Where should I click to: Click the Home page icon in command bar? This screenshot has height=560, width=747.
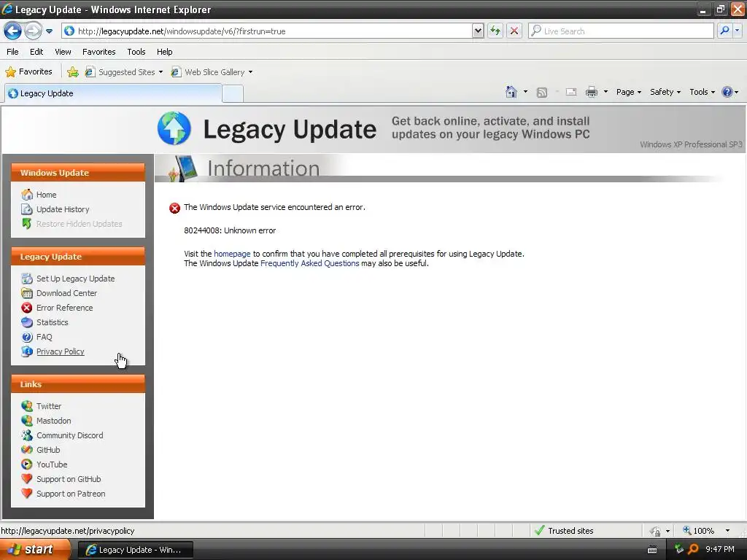tap(511, 92)
